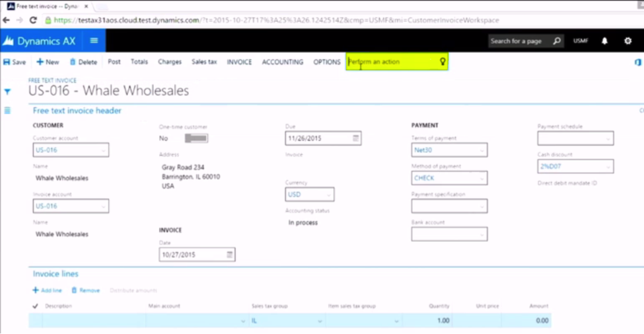Click the Post action

(x=114, y=62)
